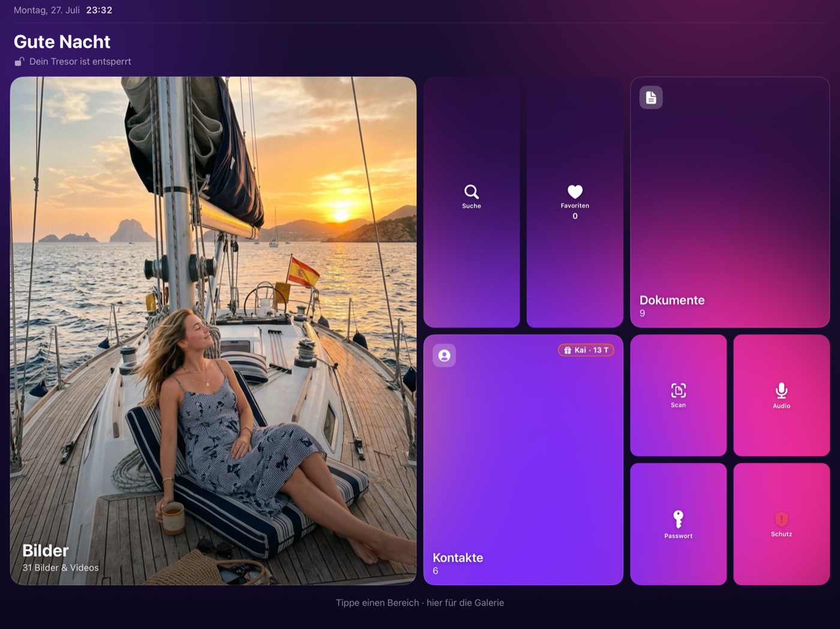The height and width of the screenshot is (629, 840).
Task: Click 'Dein Tresor ist entsperrt' status
Action: point(80,61)
